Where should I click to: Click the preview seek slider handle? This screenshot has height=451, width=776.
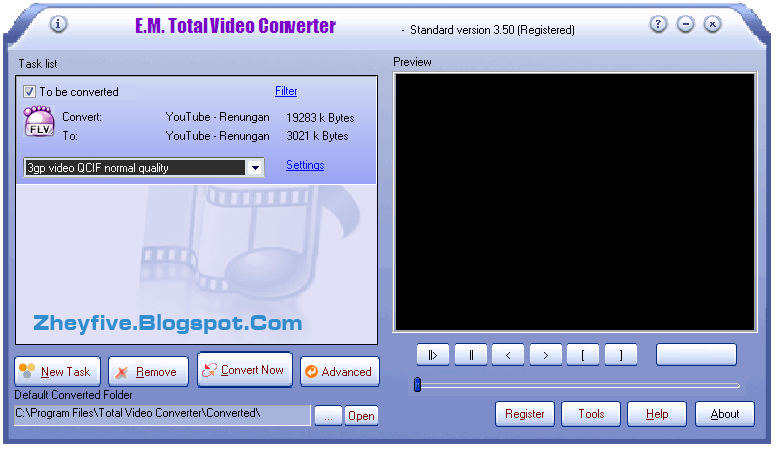point(417,385)
